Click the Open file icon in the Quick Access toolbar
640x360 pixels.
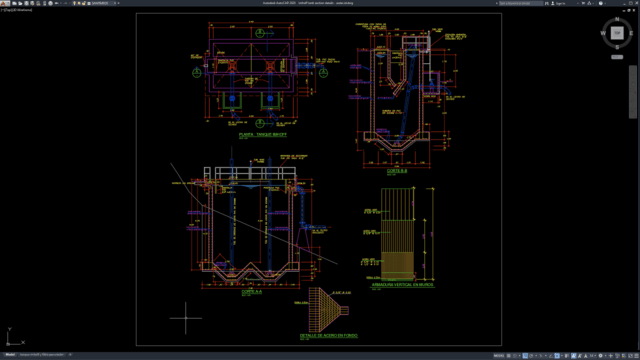tap(20, 3)
